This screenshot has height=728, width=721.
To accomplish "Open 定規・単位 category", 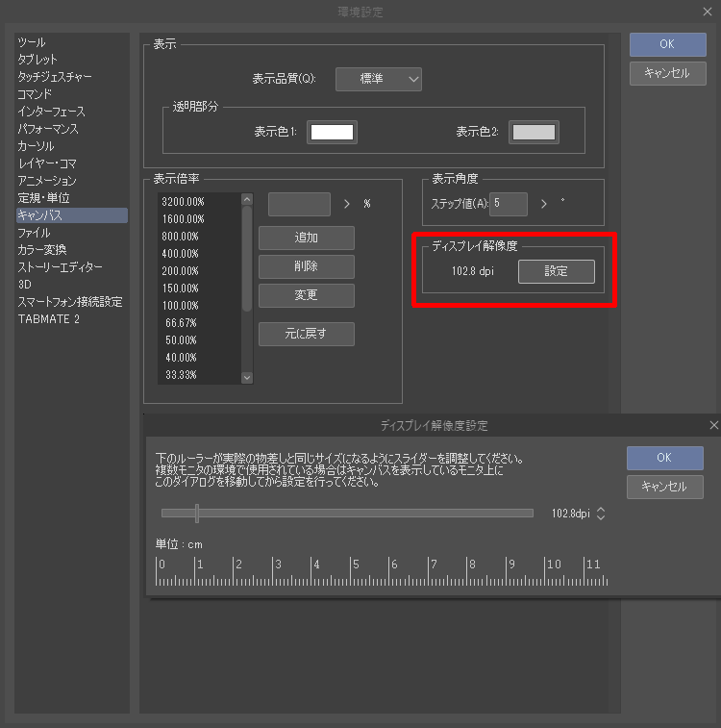I will tap(43, 198).
